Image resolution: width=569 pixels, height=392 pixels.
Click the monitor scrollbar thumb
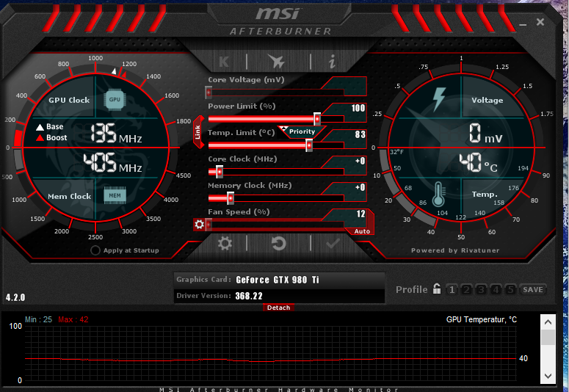coord(548,337)
